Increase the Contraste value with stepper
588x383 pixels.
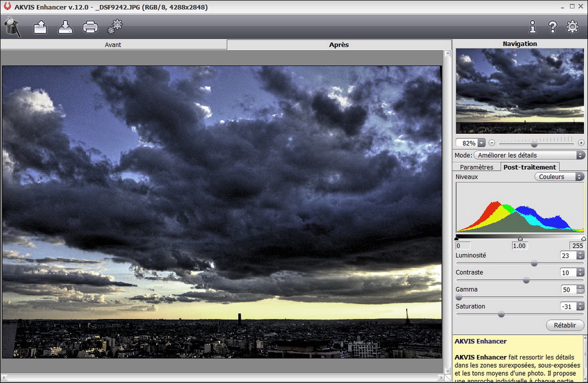[581, 270]
